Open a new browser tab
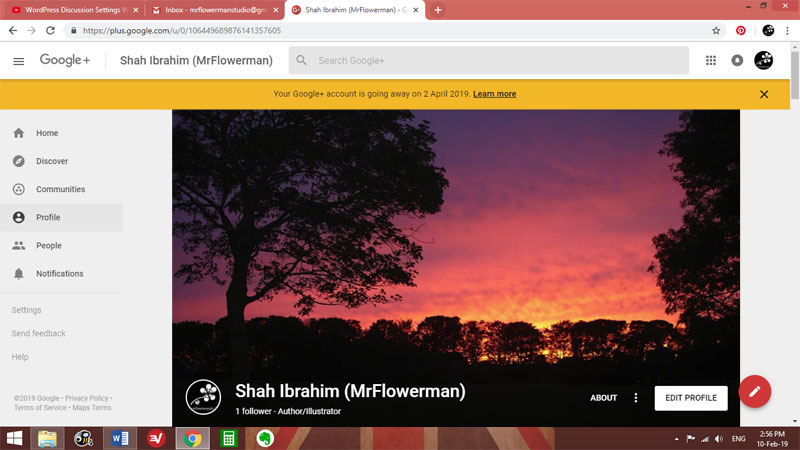This screenshot has width=800, height=450. (438, 10)
